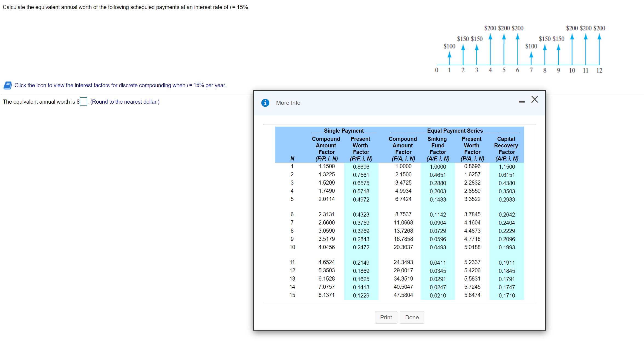Click value 5.3503 in F/P column
This screenshot has width=644, height=353.
pyautogui.click(x=327, y=270)
